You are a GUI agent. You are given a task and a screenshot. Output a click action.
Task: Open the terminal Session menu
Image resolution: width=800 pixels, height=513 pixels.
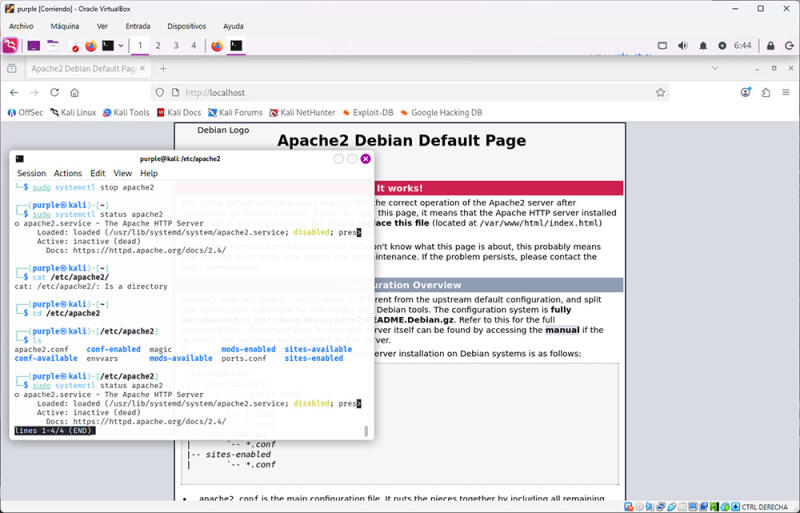pos(31,173)
